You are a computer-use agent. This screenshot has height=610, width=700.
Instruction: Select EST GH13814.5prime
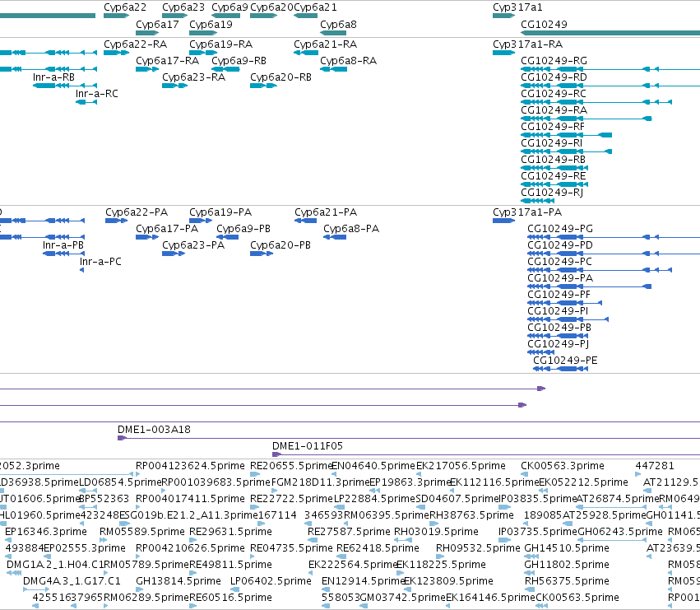point(139,589)
